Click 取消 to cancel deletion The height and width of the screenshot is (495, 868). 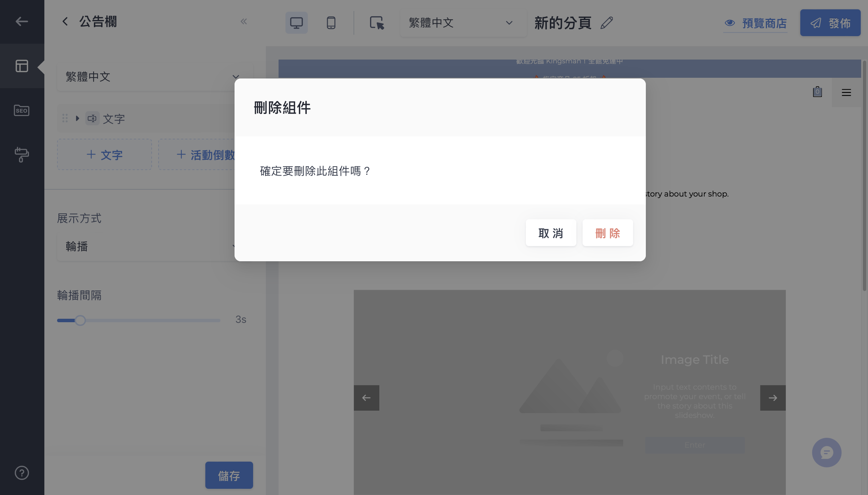pos(551,233)
